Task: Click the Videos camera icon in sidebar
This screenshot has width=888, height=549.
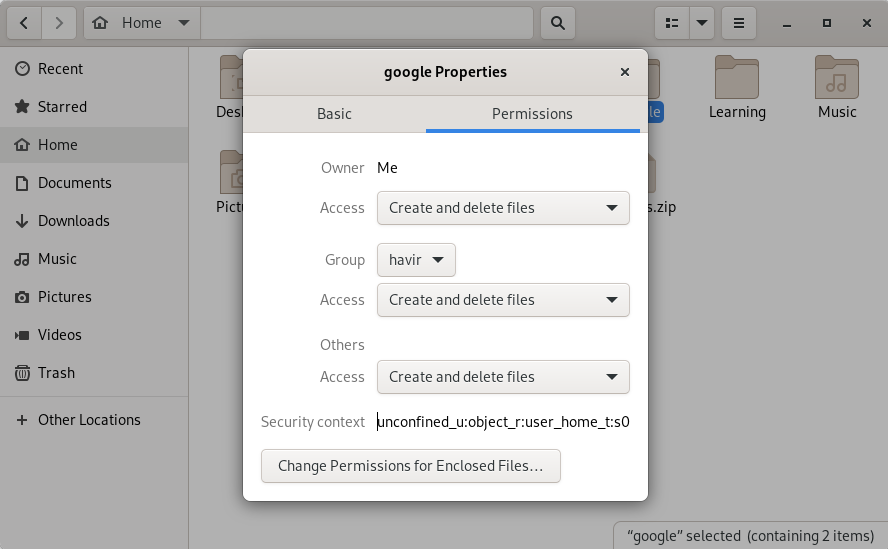Action: point(22,335)
